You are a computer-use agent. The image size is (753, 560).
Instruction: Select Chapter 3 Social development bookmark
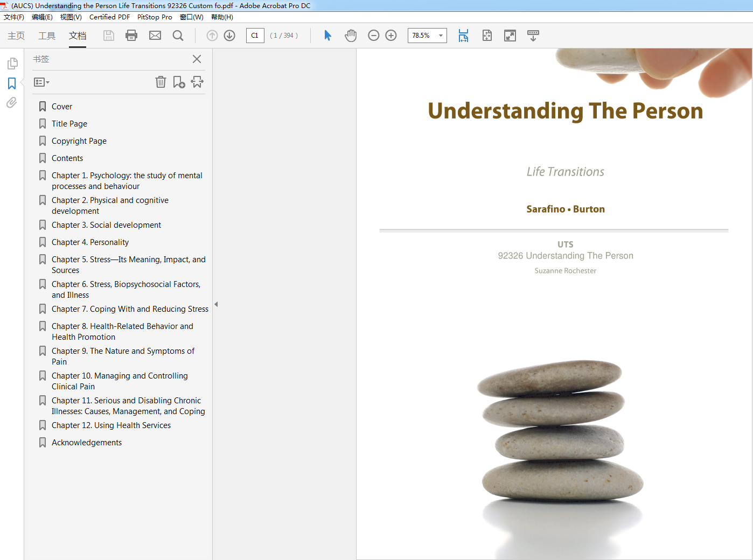pyautogui.click(x=106, y=225)
